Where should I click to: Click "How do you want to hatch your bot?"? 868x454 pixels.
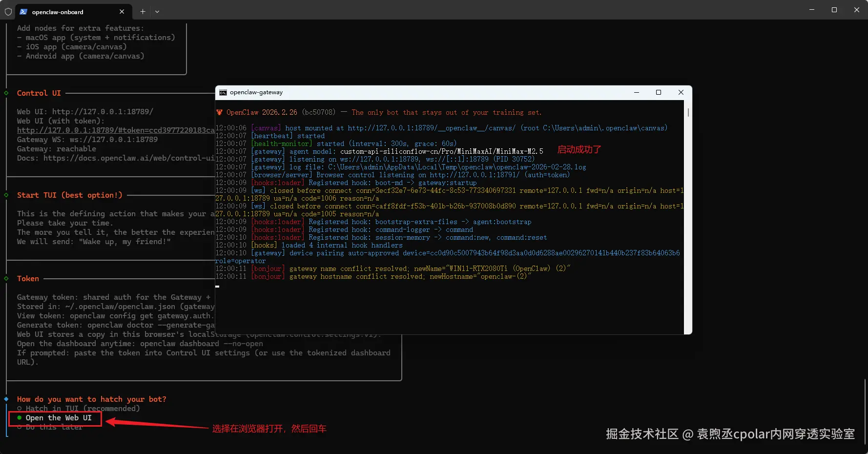[92, 399]
